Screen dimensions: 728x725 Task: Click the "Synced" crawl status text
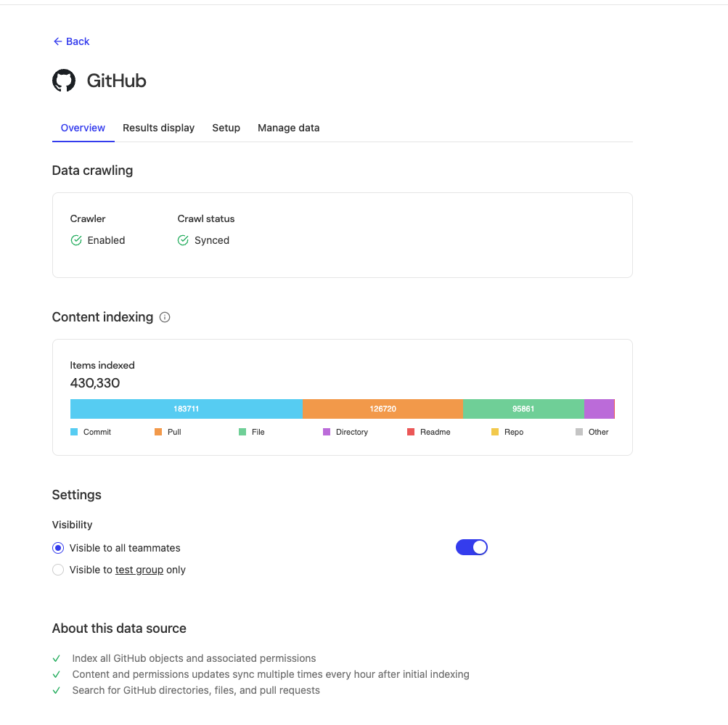212,240
